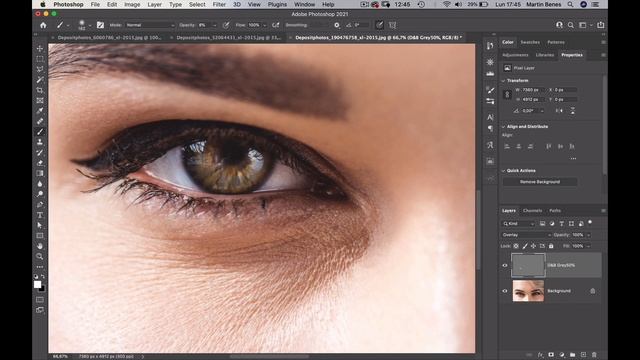640x360 pixels.
Task: Open the brush preset picker arrow
Action: click(x=90, y=25)
